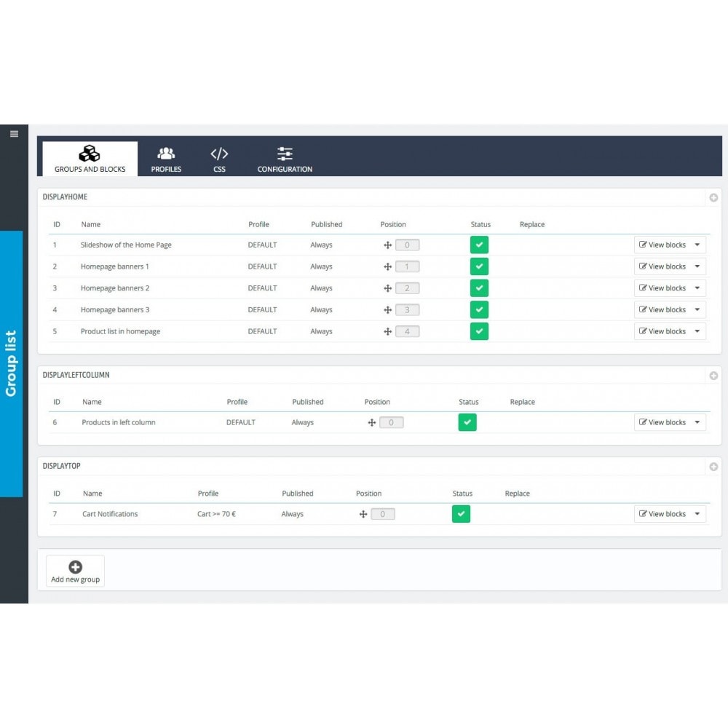Click the Group list side tab
The image size is (728, 728).
click(11, 363)
